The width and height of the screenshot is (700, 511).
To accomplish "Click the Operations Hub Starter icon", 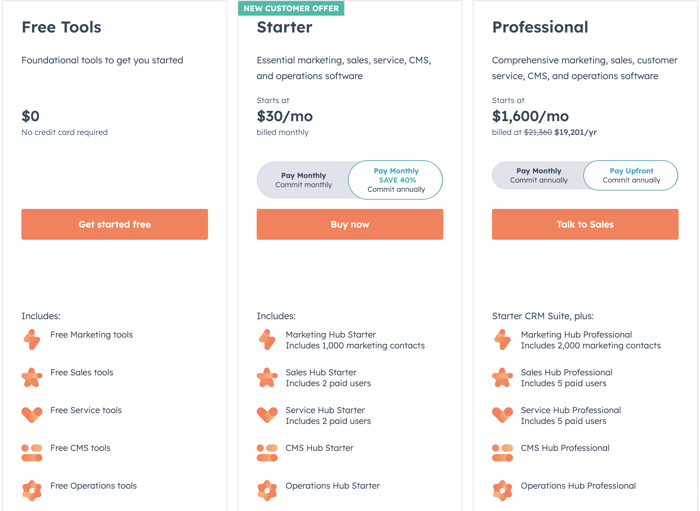I will (x=267, y=490).
